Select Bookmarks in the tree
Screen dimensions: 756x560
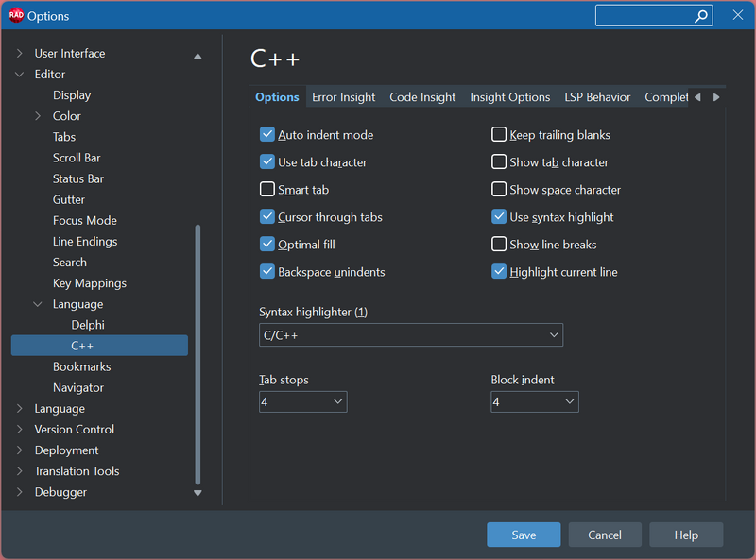[82, 366]
